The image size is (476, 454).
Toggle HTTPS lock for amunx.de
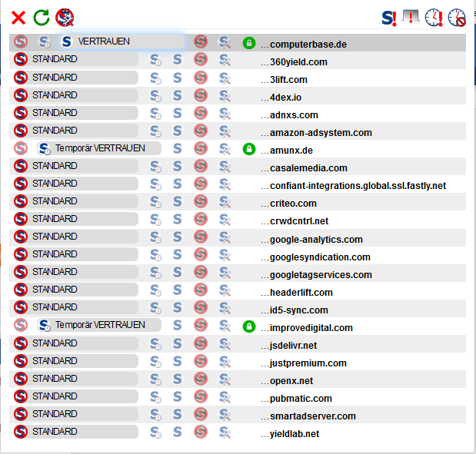coord(249,149)
